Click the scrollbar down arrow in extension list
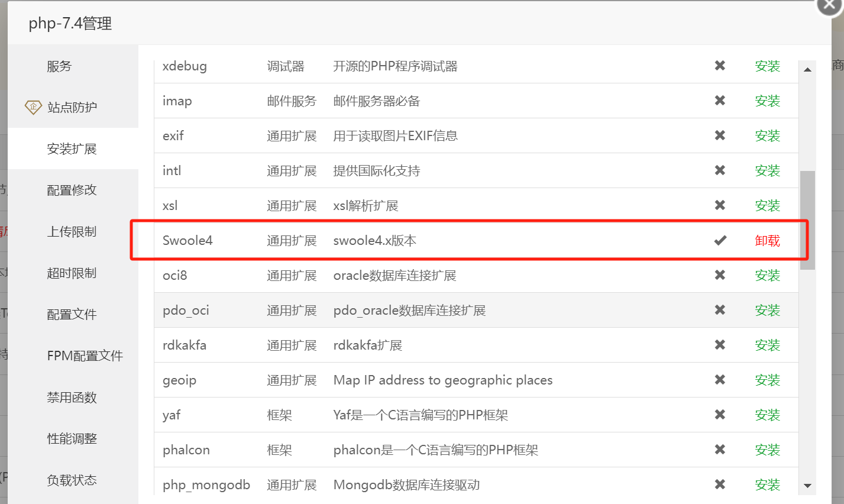This screenshot has height=504, width=844. (807, 486)
